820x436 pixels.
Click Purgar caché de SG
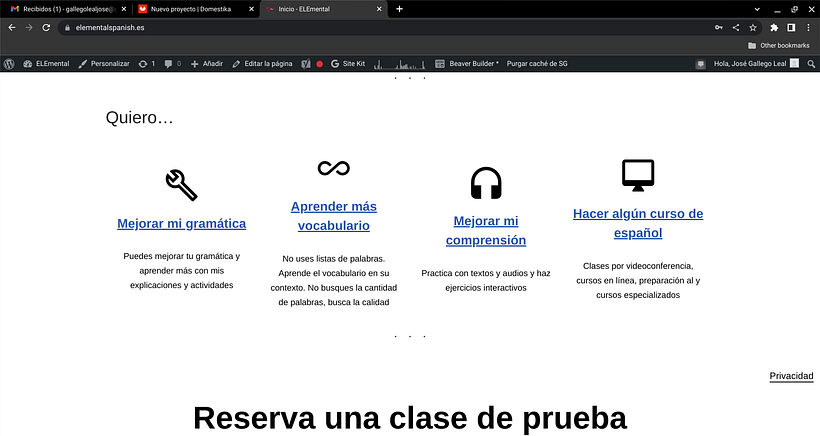point(537,64)
